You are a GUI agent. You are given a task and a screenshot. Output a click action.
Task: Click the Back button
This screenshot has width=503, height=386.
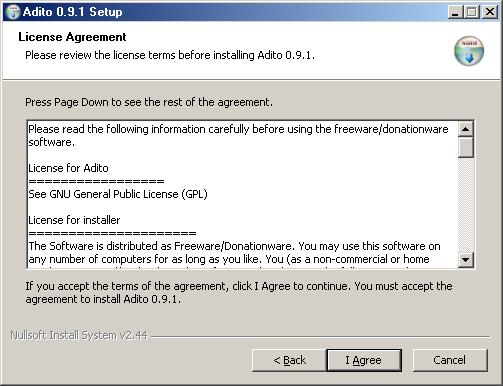(x=289, y=360)
